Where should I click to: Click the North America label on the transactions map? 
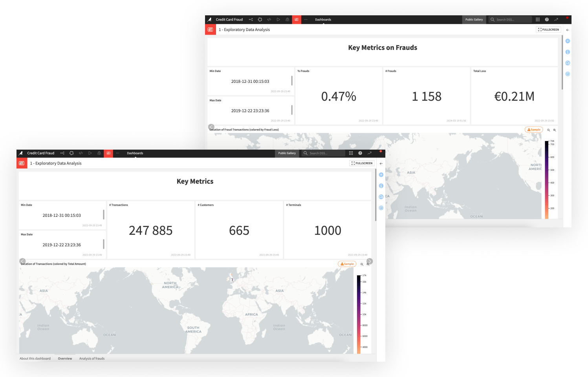[170, 285]
